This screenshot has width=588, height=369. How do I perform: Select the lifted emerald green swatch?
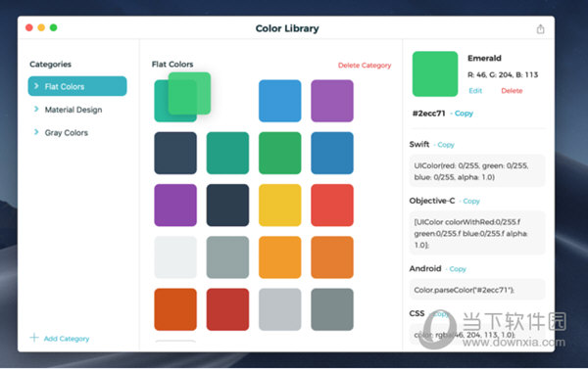point(189,93)
